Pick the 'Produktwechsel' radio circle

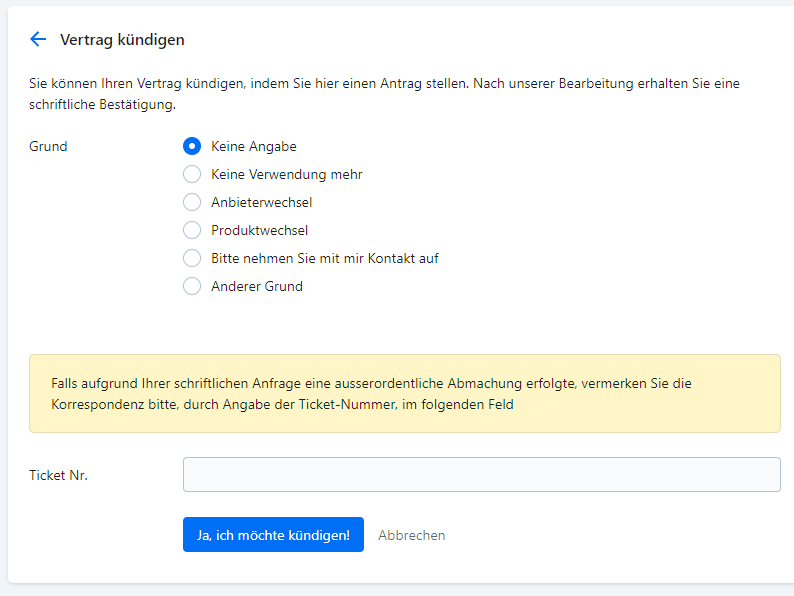[x=192, y=230]
